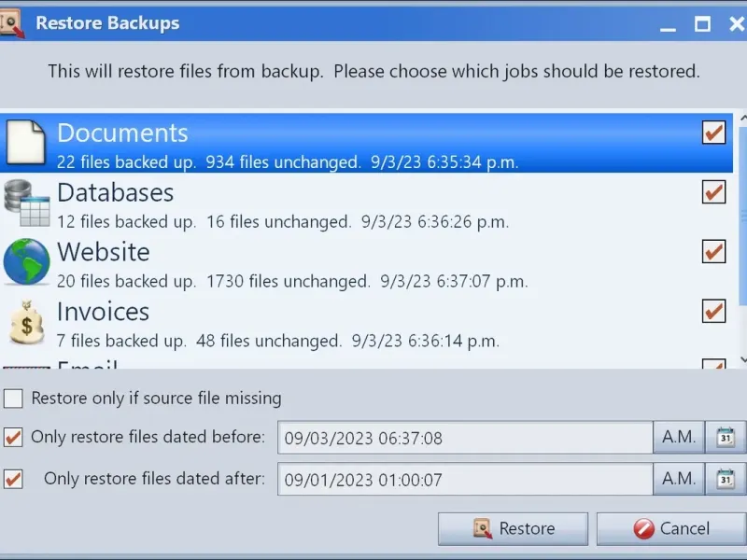Click the Website globe icon

26,262
